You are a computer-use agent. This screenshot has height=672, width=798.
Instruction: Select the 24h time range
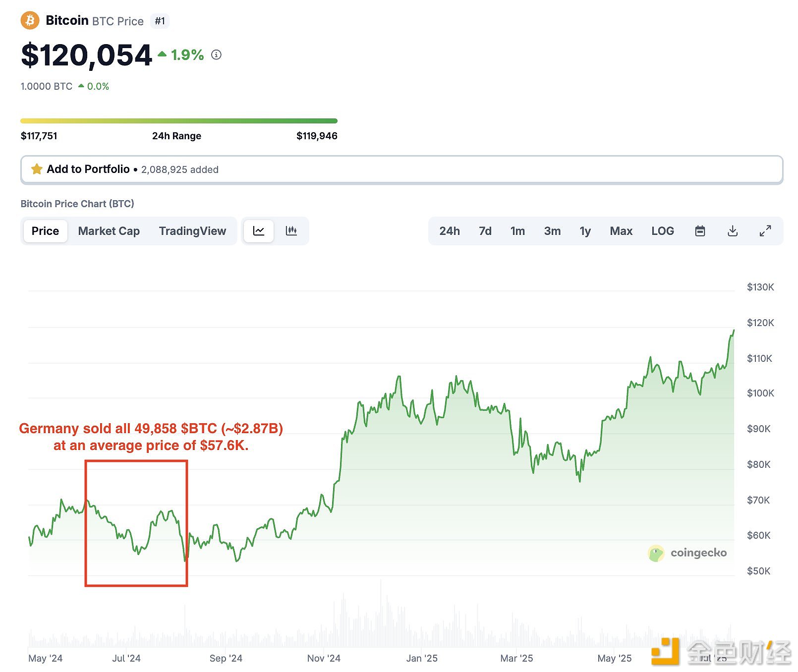(x=450, y=231)
